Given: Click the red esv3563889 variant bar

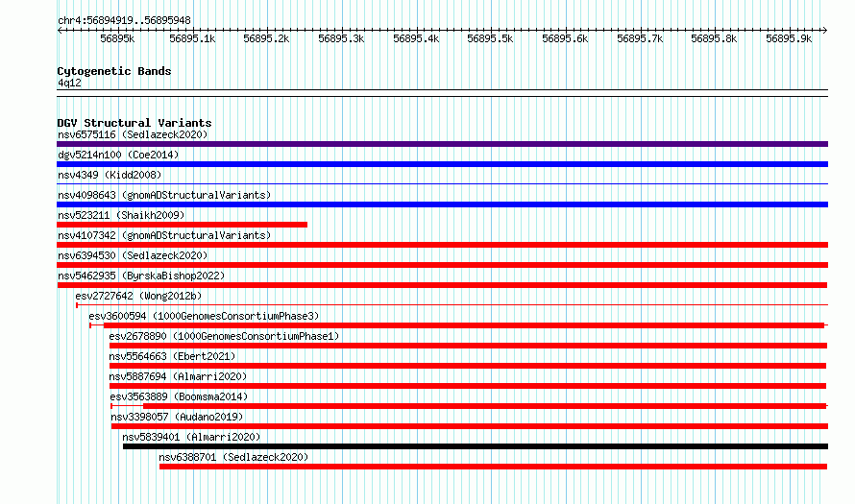Looking at the screenshot, I should click(x=469, y=406).
